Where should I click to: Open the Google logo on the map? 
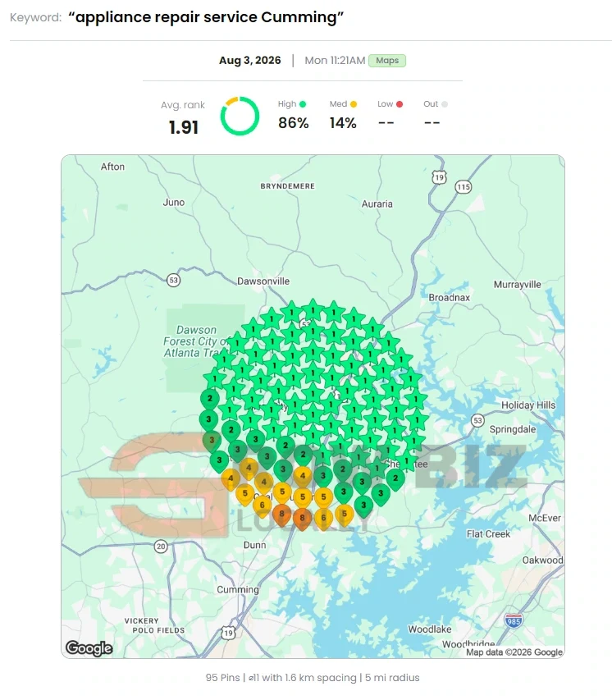click(89, 647)
